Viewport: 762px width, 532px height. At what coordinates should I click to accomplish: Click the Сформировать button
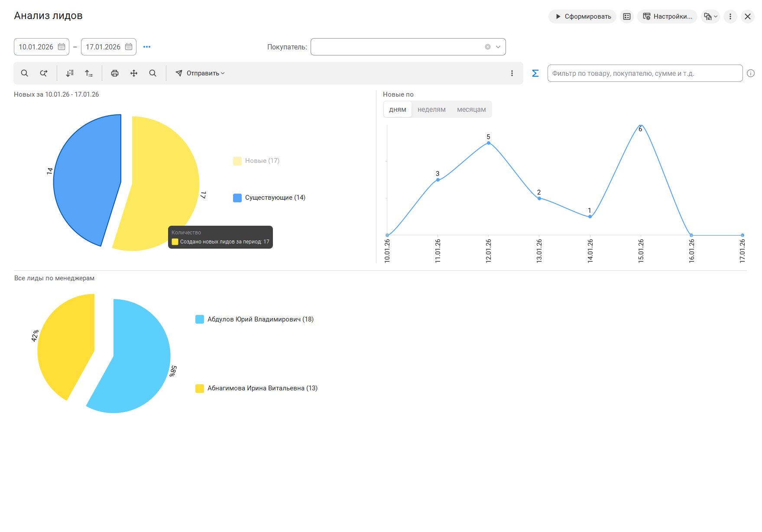point(582,16)
